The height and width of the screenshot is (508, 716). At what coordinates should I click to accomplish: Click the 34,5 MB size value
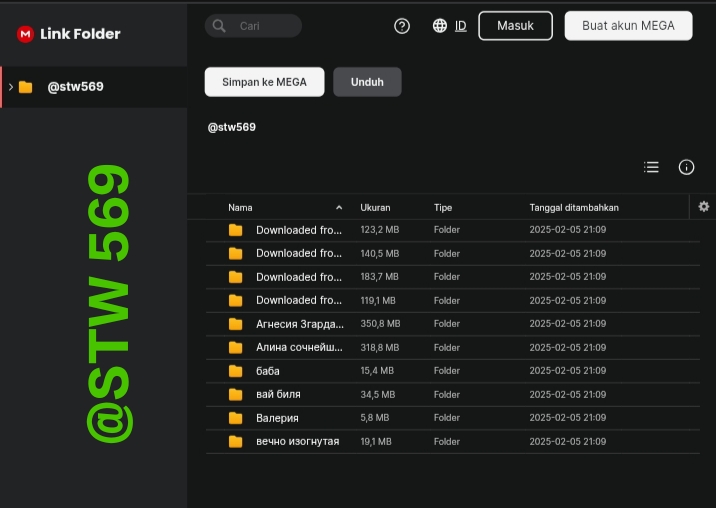click(378, 394)
